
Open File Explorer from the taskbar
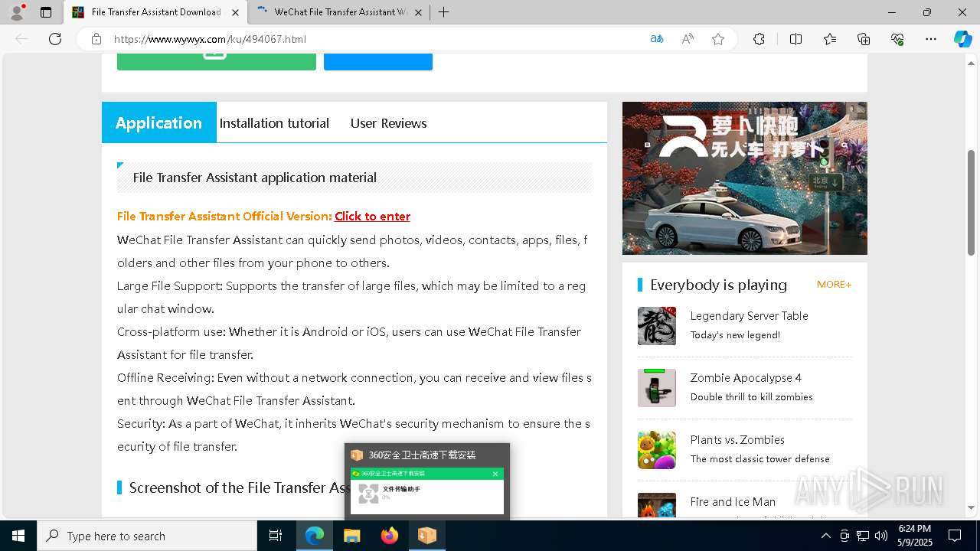click(352, 536)
